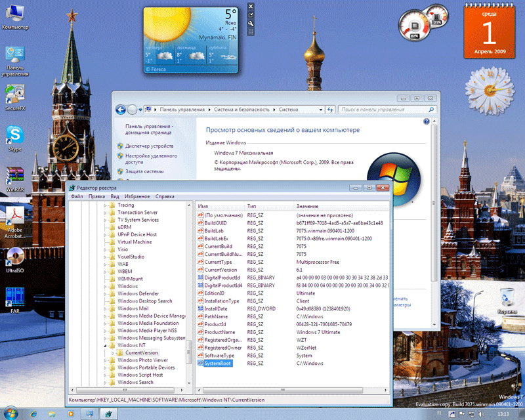Open the Файл menu in the Registry Editor

pyautogui.click(x=77, y=196)
